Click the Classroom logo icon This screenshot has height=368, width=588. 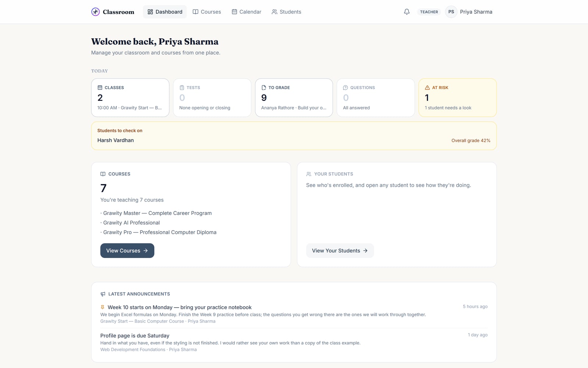click(x=96, y=12)
